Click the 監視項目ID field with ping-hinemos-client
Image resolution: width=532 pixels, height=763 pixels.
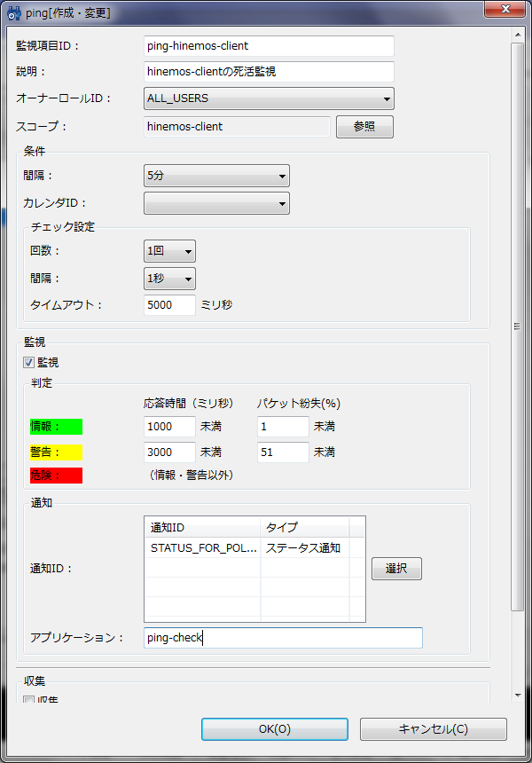269,46
